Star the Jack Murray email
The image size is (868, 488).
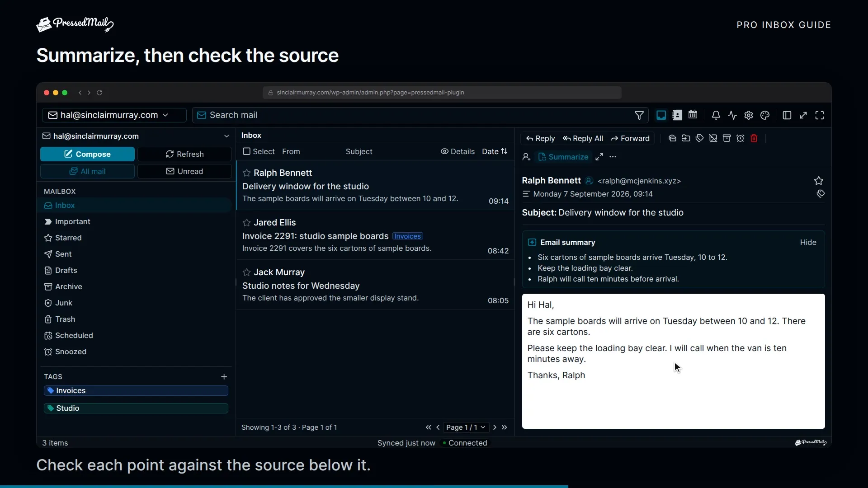pyautogui.click(x=246, y=272)
